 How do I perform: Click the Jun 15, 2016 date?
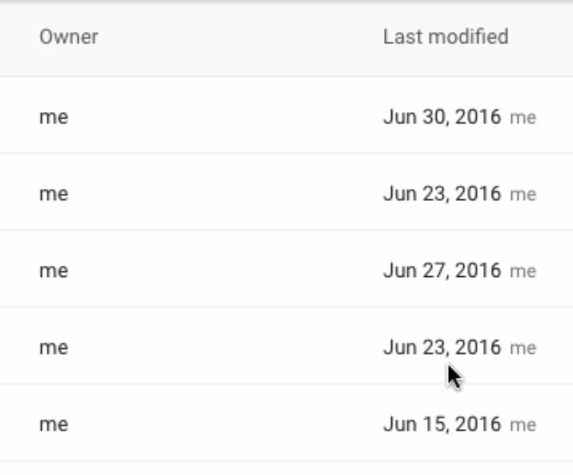(442, 424)
